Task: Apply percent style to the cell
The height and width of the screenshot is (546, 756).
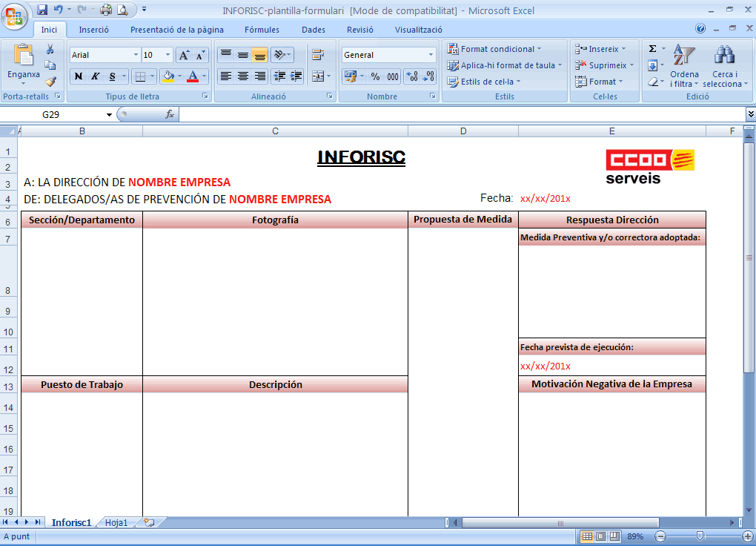Action: pos(375,76)
